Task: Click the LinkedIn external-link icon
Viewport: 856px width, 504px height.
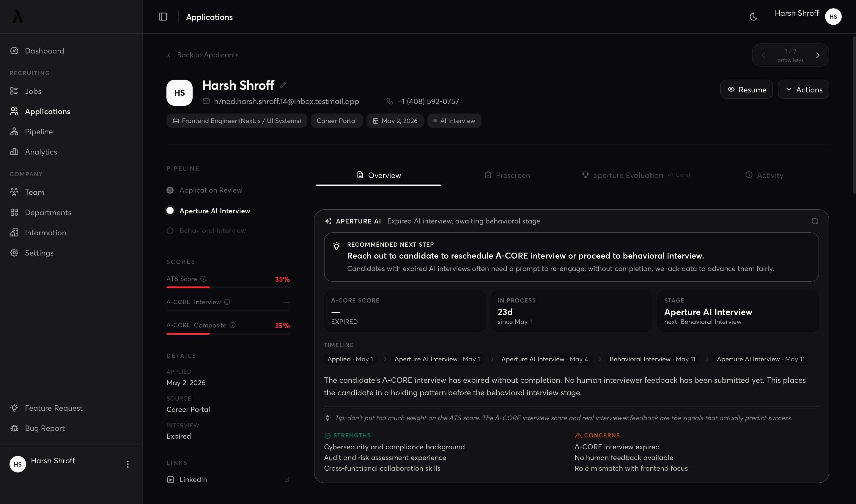Action: tap(287, 480)
